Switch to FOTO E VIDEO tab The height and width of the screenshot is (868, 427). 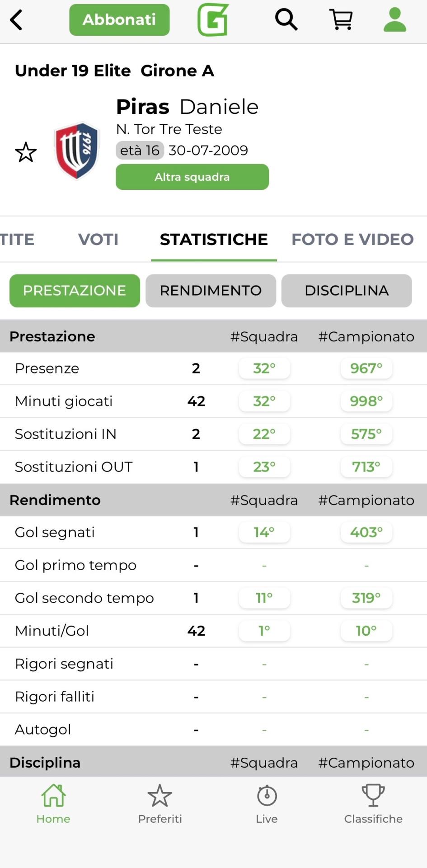coord(352,239)
